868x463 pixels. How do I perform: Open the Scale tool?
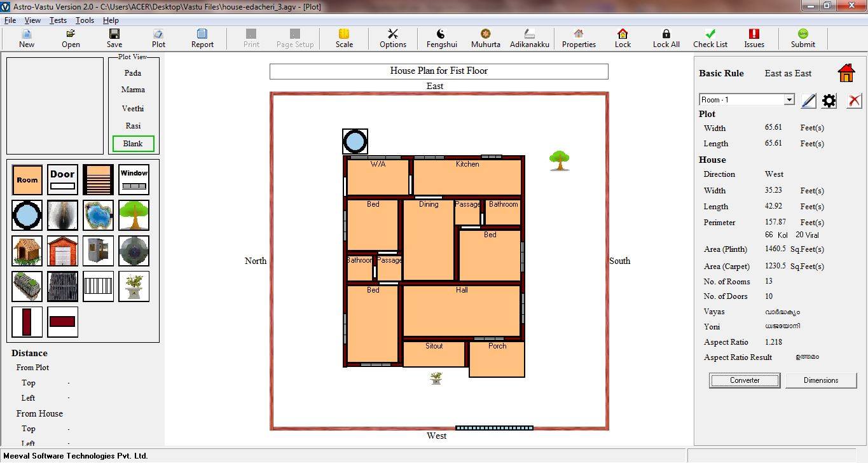click(x=343, y=38)
